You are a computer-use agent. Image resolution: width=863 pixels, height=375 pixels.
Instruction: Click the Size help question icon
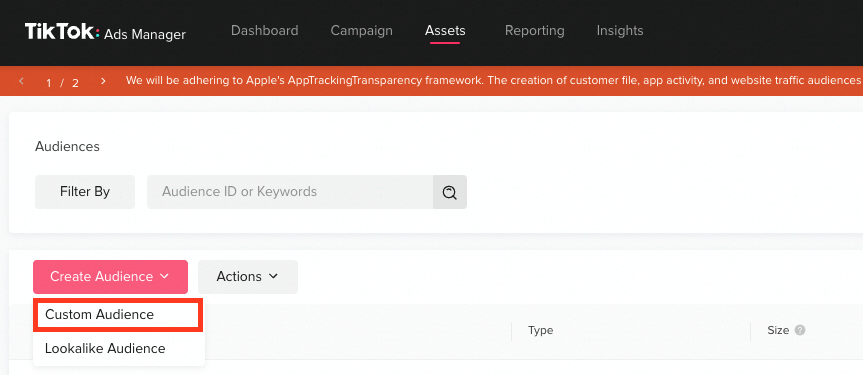coord(800,330)
